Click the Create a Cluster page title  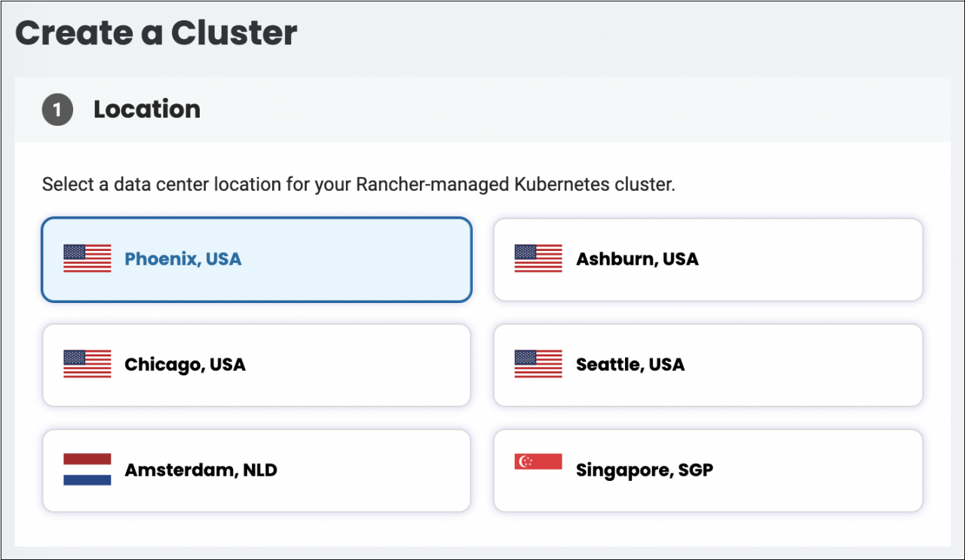pyautogui.click(x=156, y=33)
